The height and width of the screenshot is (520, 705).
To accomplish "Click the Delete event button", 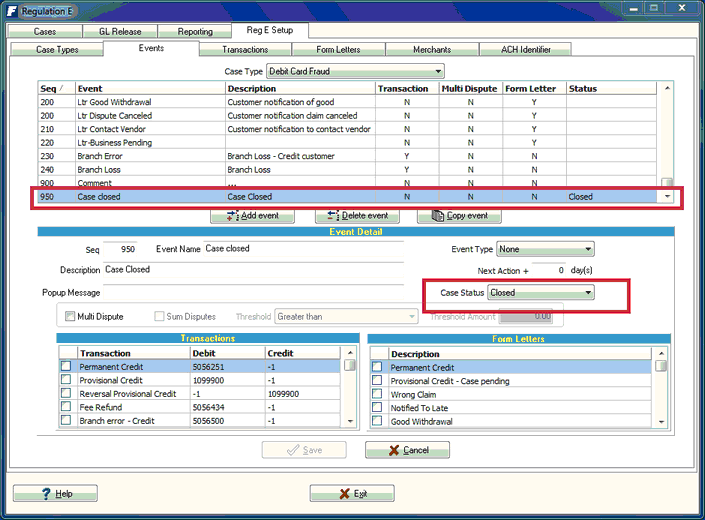I will pyautogui.click(x=357, y=216).
